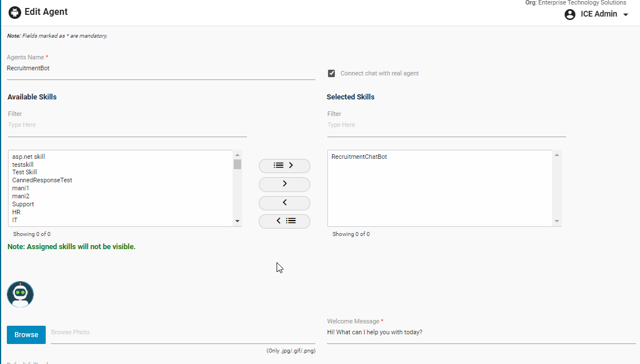Select the asp.net skill item
This screenshot has width=640, height=364.
[29, 157]
